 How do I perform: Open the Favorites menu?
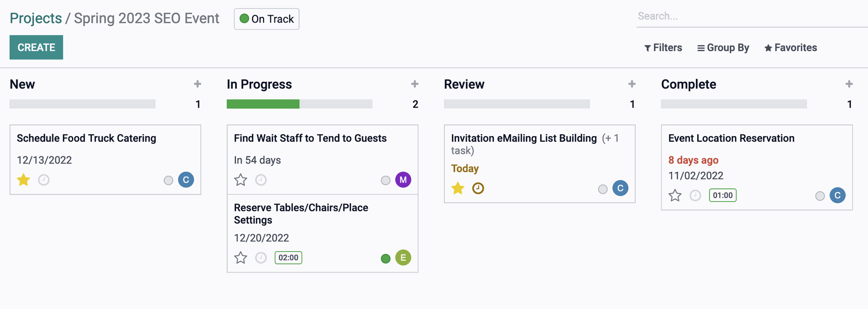click(791, 47)
